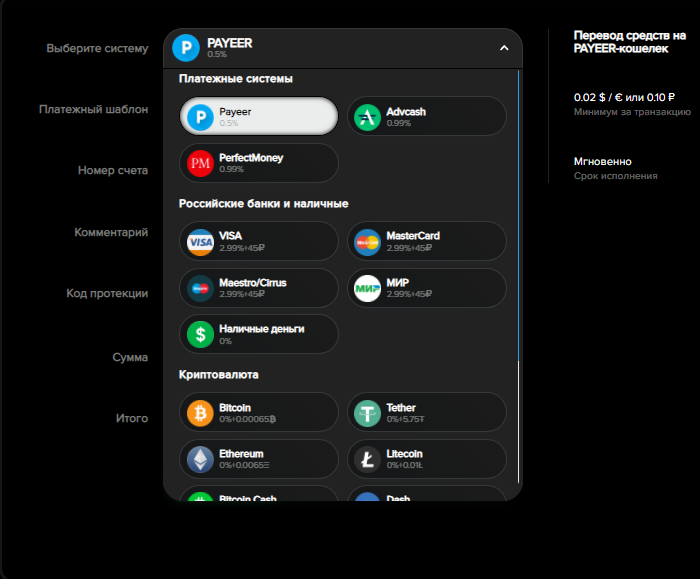Collapse the payment system dropdown chevron

(x=504, y=48)
